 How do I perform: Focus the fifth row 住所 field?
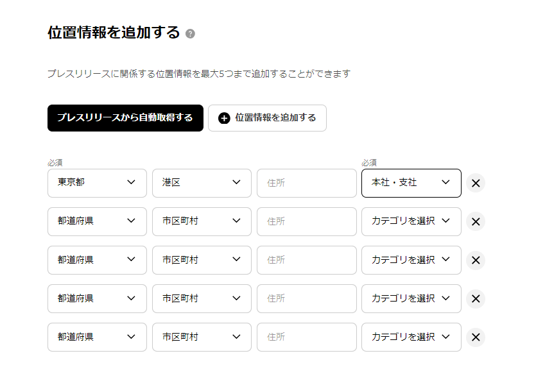(306, 337)
